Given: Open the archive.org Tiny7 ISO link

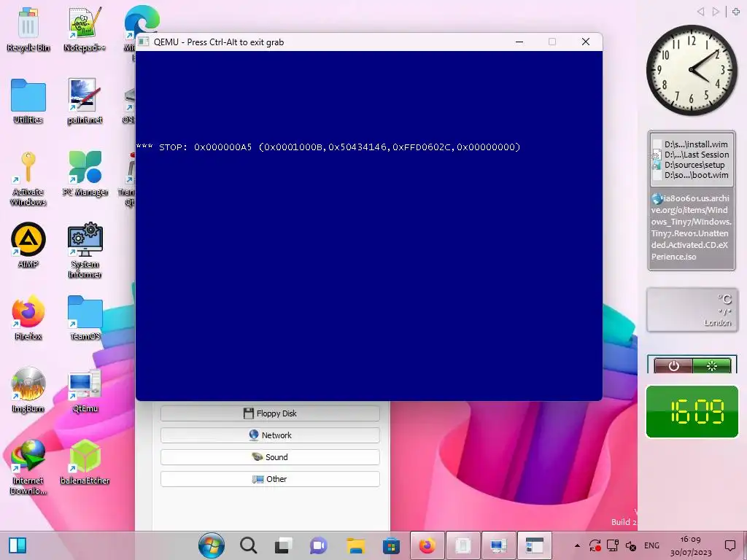Looking at the screenshot, I should tap(692, 227).
